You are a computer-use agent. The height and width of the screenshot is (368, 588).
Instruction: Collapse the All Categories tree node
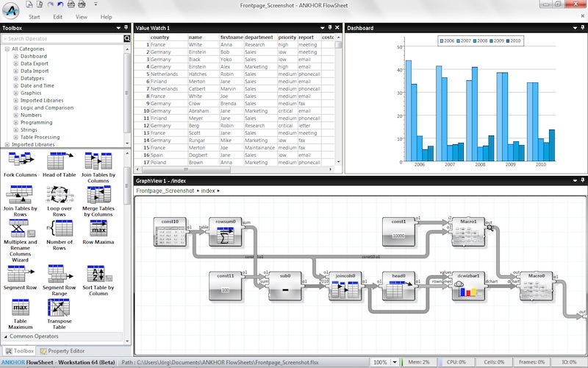7,49
